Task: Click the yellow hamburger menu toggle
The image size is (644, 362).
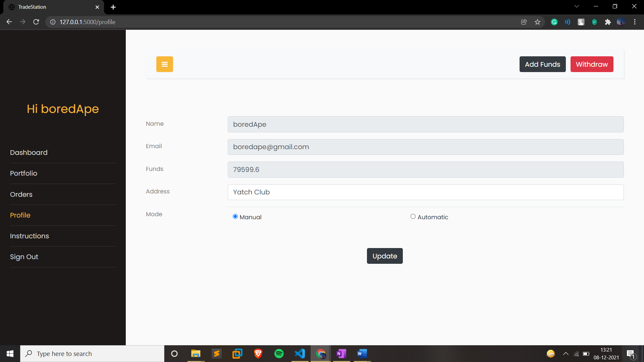Action: coord(164,64)
